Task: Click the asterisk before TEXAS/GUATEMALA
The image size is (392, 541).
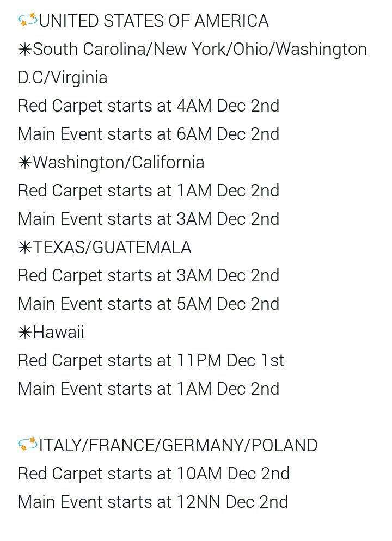Action: pos(25,248)
